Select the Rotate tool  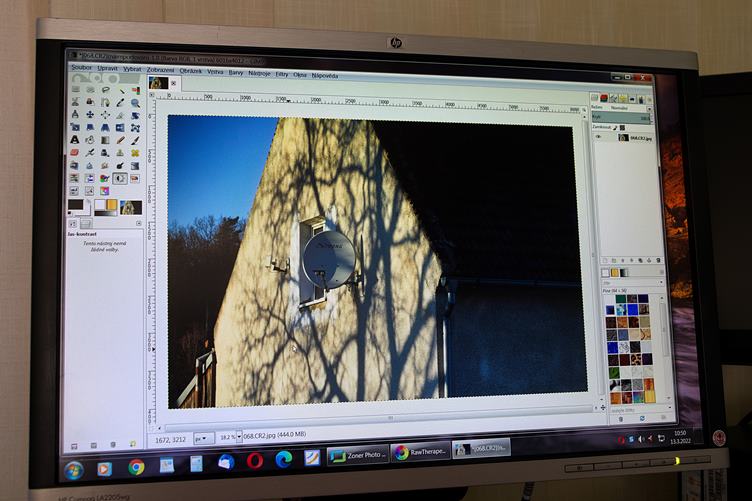tap(135, 116)
